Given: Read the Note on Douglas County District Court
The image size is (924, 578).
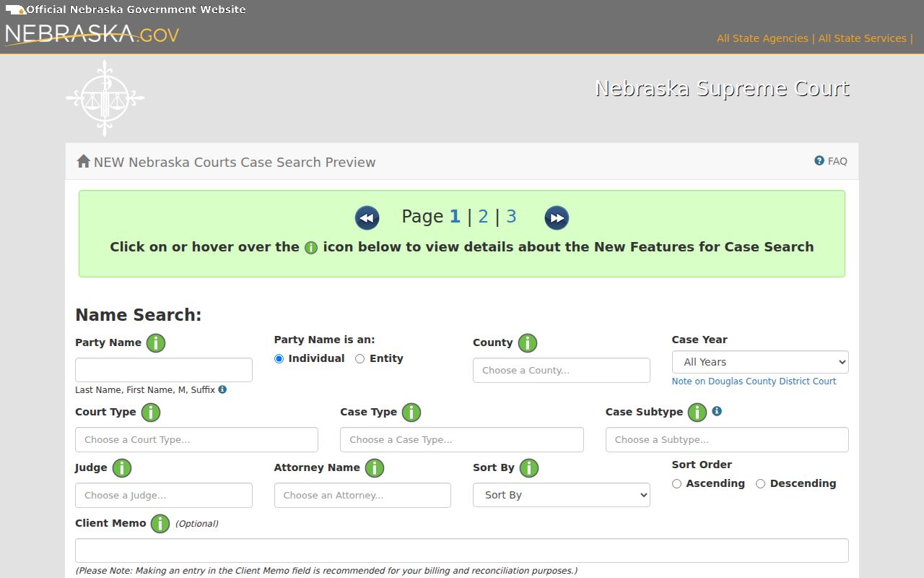Looking at the screenshot, I should (x=754, y=381).
